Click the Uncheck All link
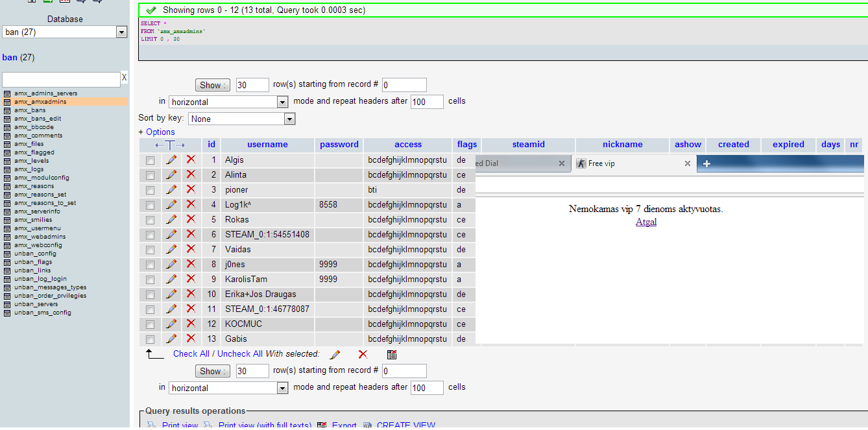868x430 pixels. click(240, 354)
